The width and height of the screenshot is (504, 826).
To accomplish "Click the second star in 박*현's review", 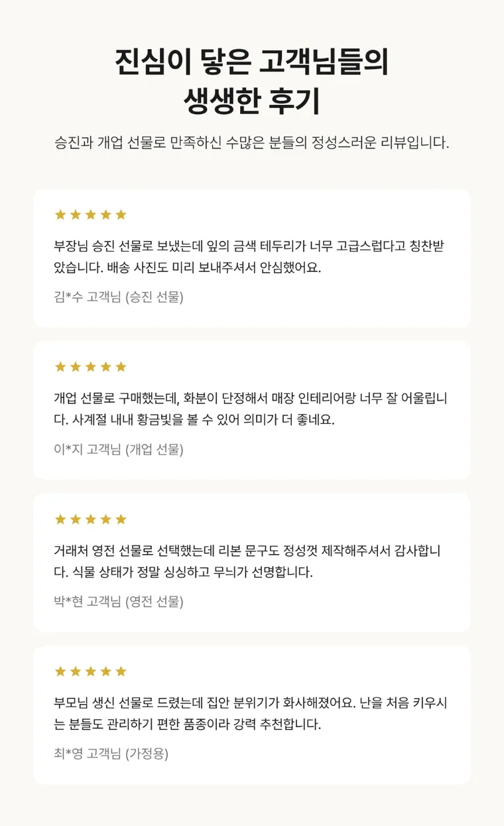I will click(76, 519).
